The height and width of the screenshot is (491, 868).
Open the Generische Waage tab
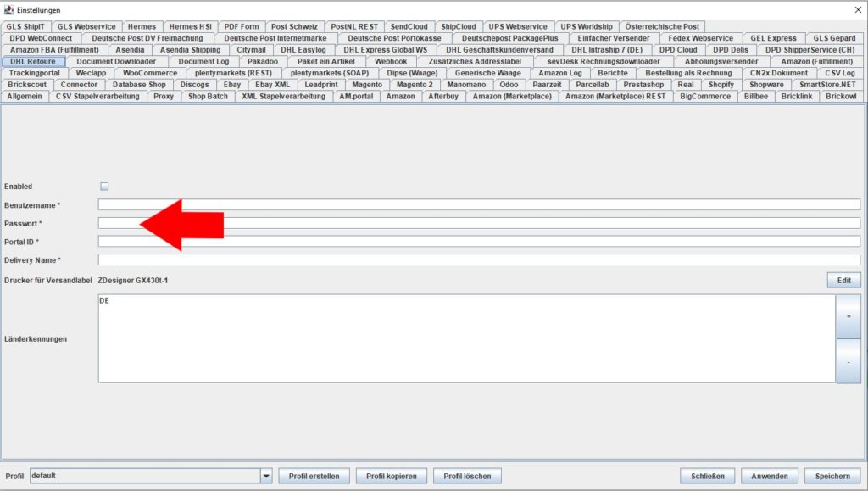click(x=487, y=73)
